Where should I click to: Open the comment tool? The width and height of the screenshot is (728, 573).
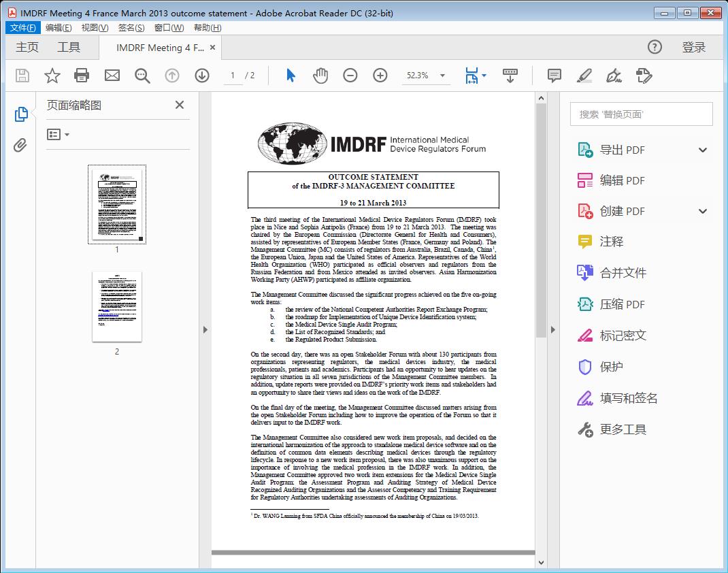pos(554,76)
